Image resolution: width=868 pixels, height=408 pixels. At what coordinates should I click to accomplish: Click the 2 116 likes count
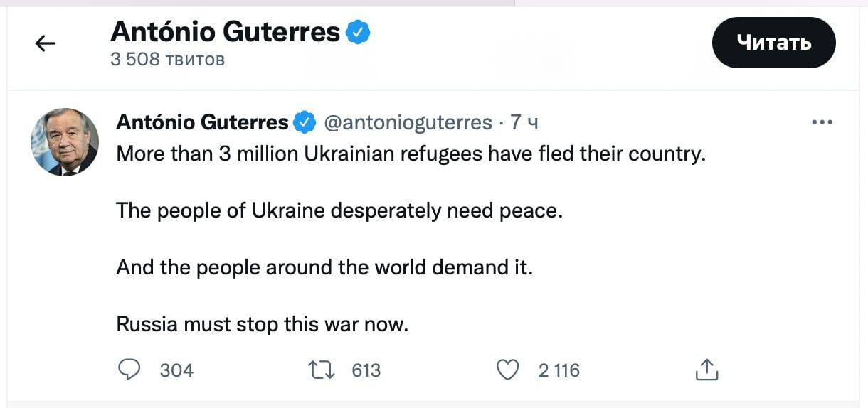(559, 370)
